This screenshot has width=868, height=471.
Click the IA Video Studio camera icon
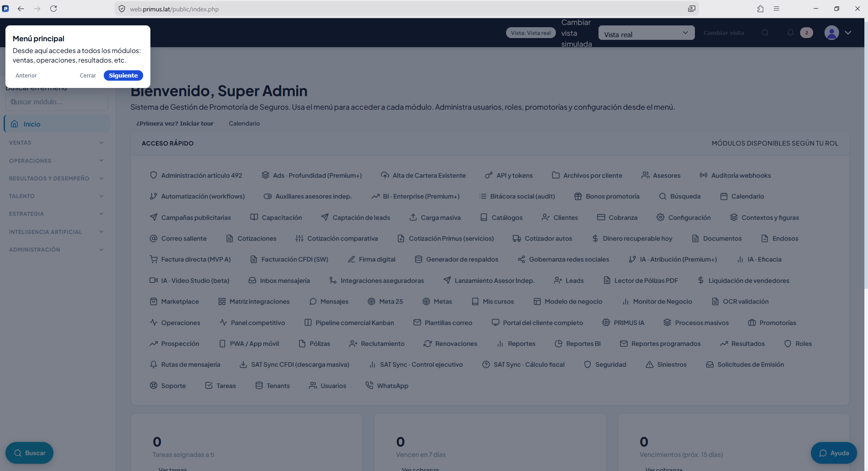[154, 280]
